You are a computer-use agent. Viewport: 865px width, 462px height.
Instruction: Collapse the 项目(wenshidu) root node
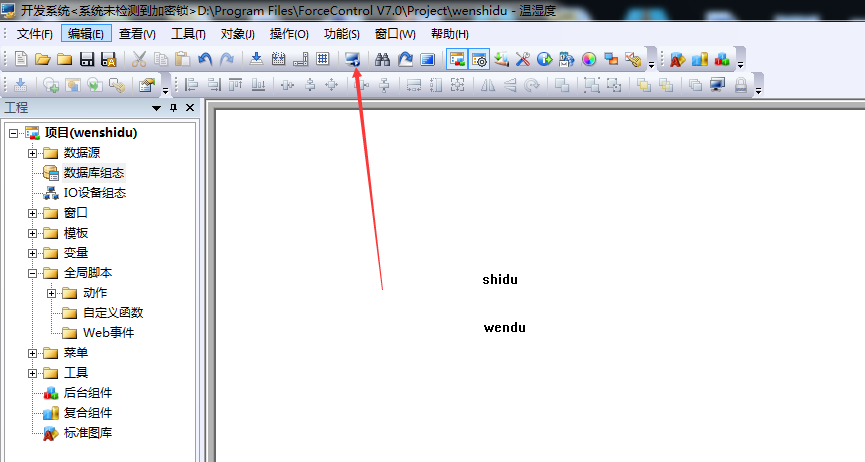[13, 133]
